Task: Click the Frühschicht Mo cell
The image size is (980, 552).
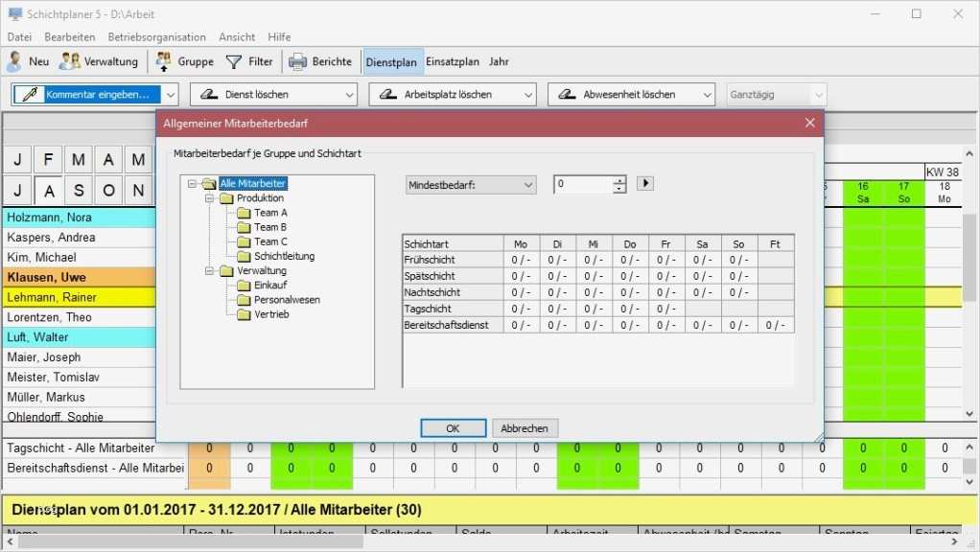Action: [x=522, y=260]
